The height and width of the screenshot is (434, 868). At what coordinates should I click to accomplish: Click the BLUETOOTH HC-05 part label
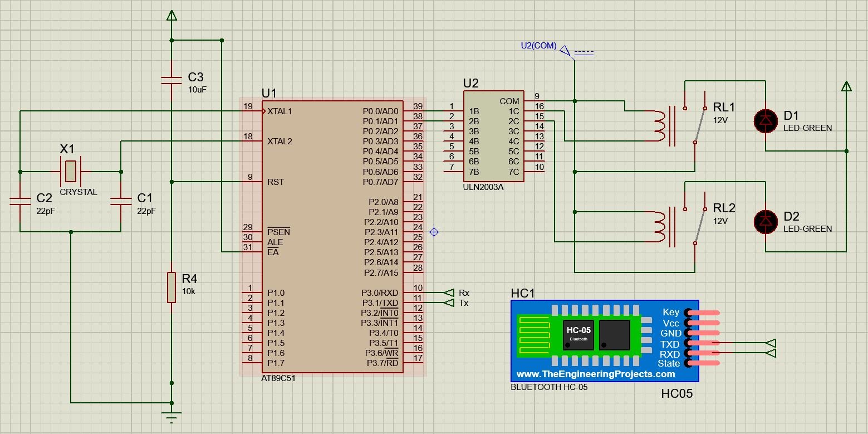click(549, 387)
